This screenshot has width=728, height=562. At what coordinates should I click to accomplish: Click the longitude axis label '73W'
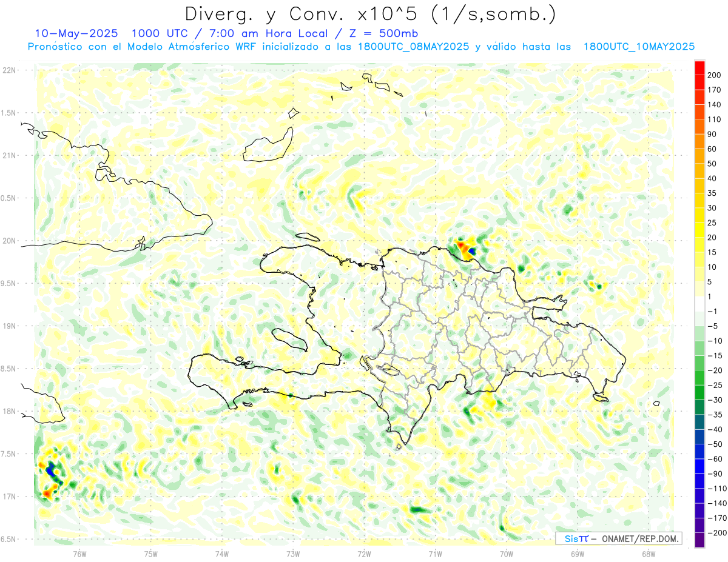point(293,554)
